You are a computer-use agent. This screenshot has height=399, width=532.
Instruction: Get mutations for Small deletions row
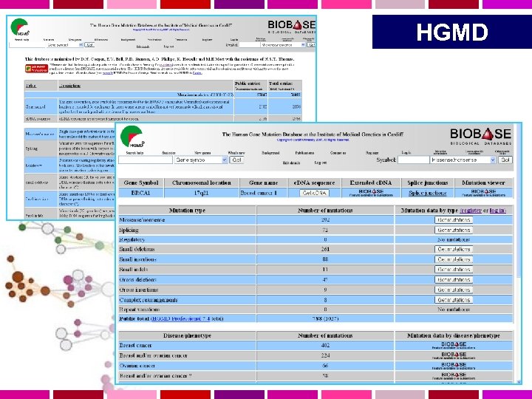tap(454, 249)
